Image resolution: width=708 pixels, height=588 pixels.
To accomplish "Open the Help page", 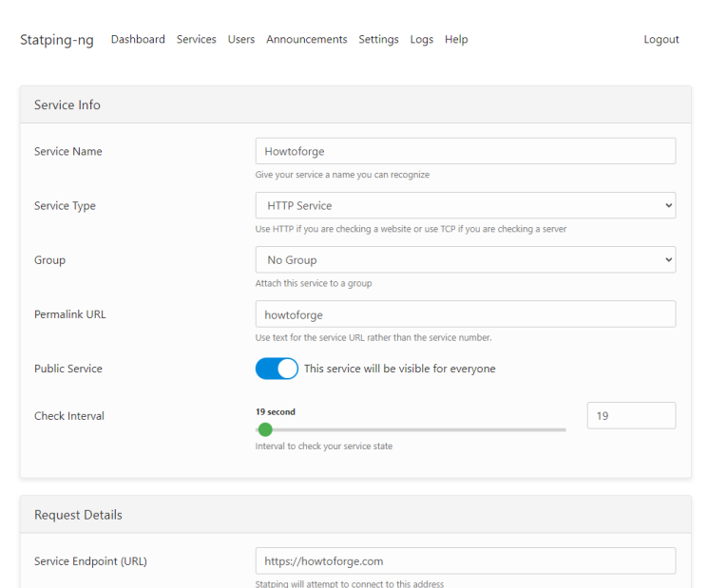I will pyautogui.click(x=456, y=40).
